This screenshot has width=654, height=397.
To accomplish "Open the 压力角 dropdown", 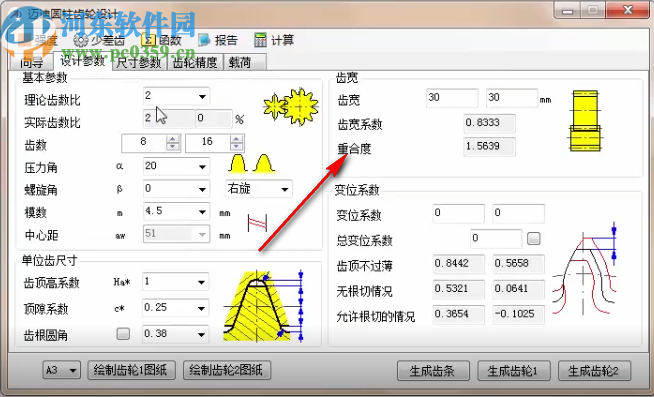I will (x=202, y=167).
